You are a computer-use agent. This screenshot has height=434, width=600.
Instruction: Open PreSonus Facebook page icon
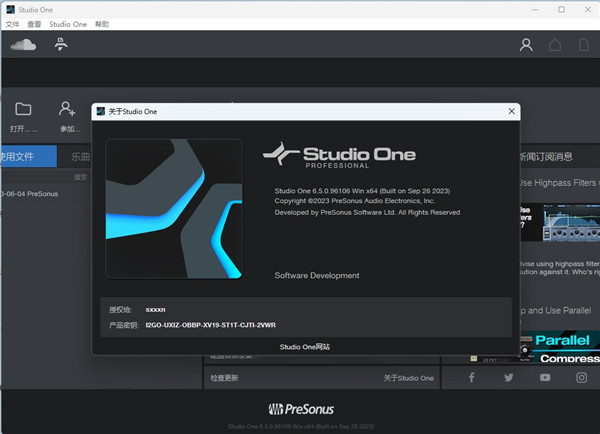[x=471, y=378]
